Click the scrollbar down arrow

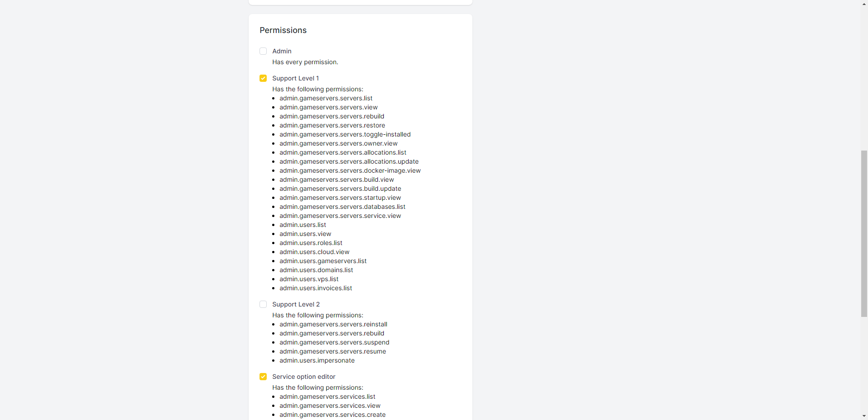pyautogui.click(x=864, y=416)
